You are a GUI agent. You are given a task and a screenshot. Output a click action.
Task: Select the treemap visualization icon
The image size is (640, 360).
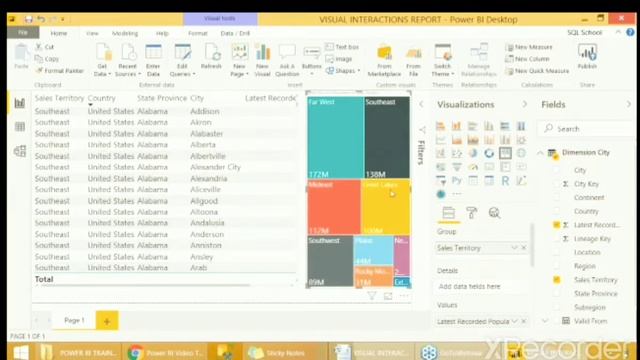click(x=505, y=153)
